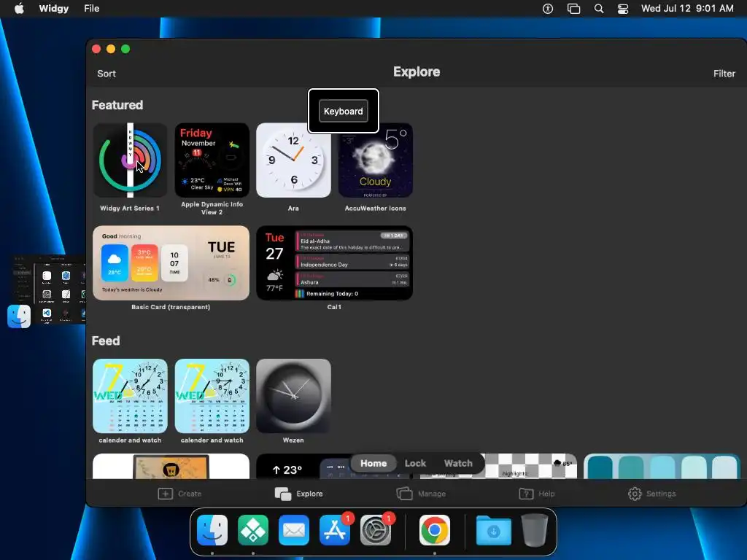Click the Keyboard button
Image resolution: width=747 pixels, height=560 pixels.
click(344, 111)
